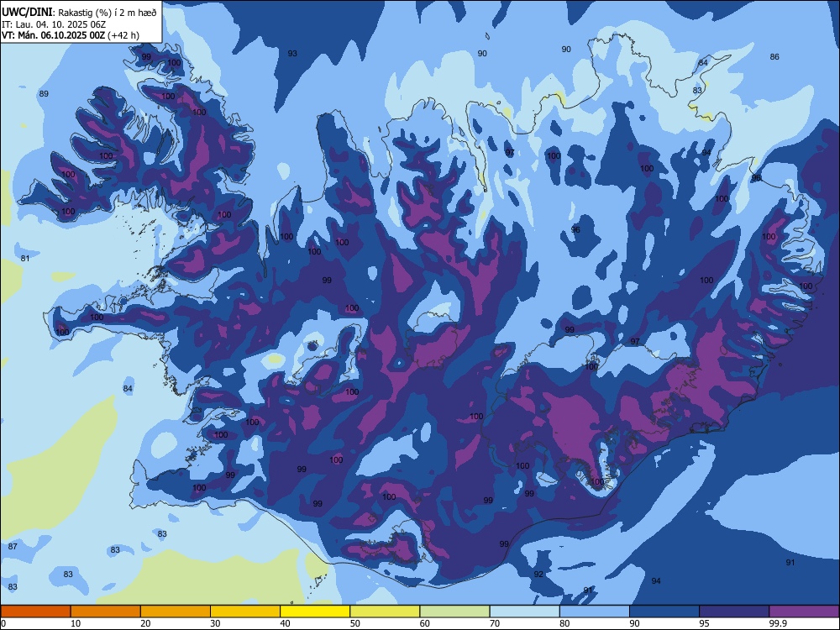Click the legend tick label '10'
Viewport: 840px width, 630px height.
click(76, 623)
